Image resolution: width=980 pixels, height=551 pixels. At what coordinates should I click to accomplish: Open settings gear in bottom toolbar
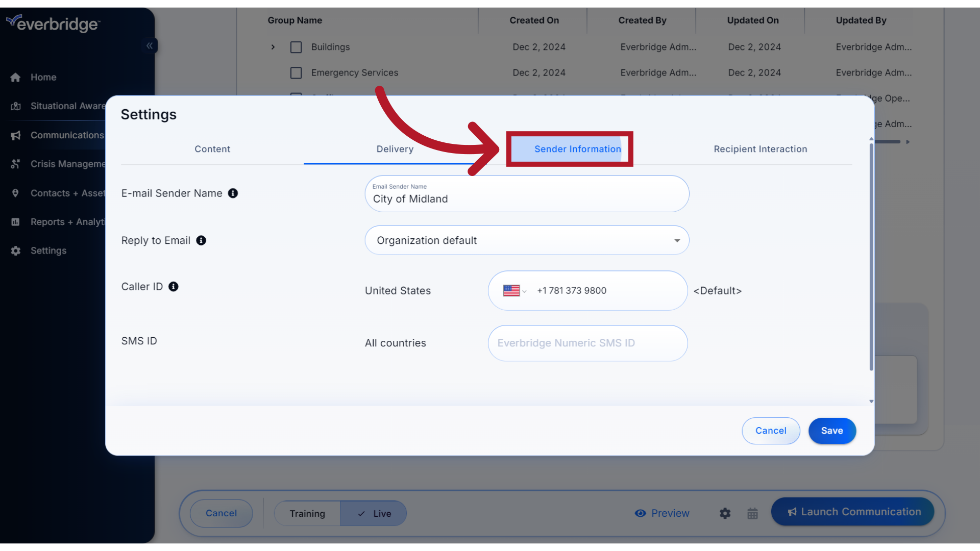click(725, 513)
